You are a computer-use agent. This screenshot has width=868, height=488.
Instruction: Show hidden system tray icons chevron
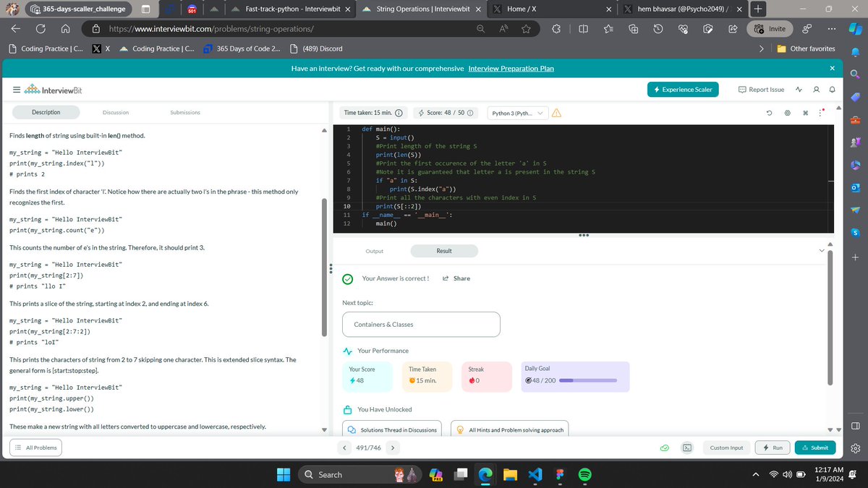click(x=755, y=475)
